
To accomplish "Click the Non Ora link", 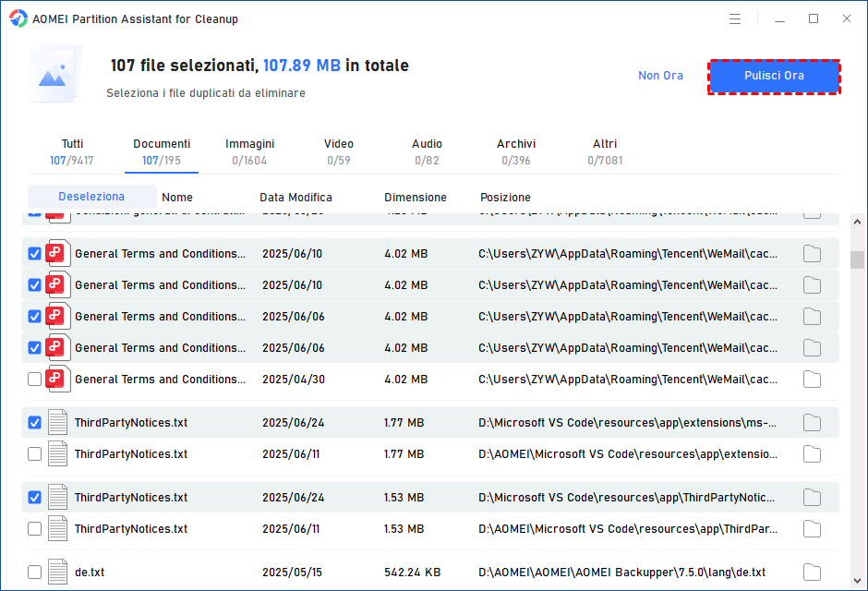I will (660, 76).
